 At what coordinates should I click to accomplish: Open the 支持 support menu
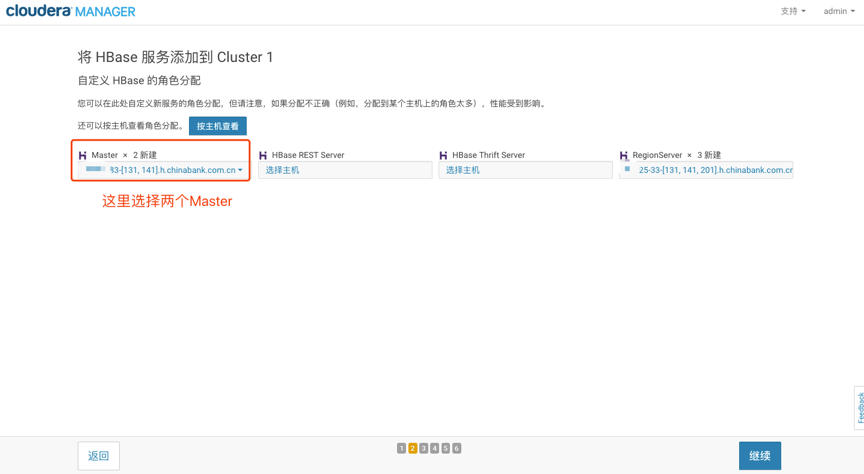(x=793, y=11)
